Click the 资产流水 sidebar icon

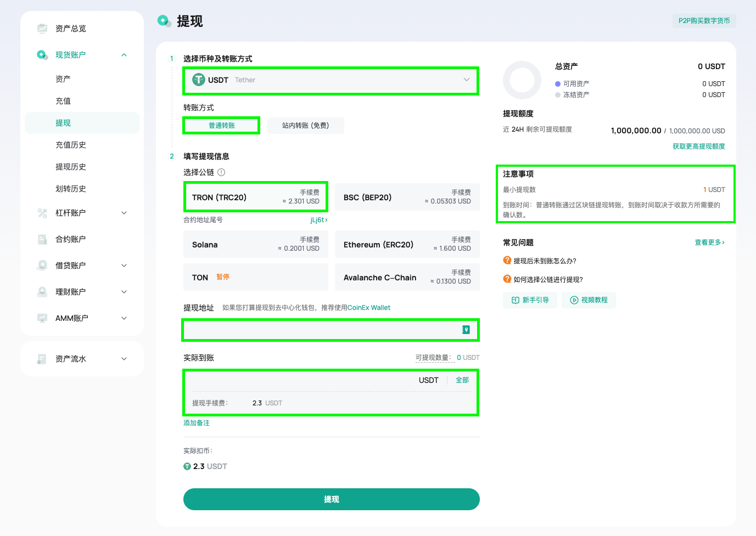42,359
